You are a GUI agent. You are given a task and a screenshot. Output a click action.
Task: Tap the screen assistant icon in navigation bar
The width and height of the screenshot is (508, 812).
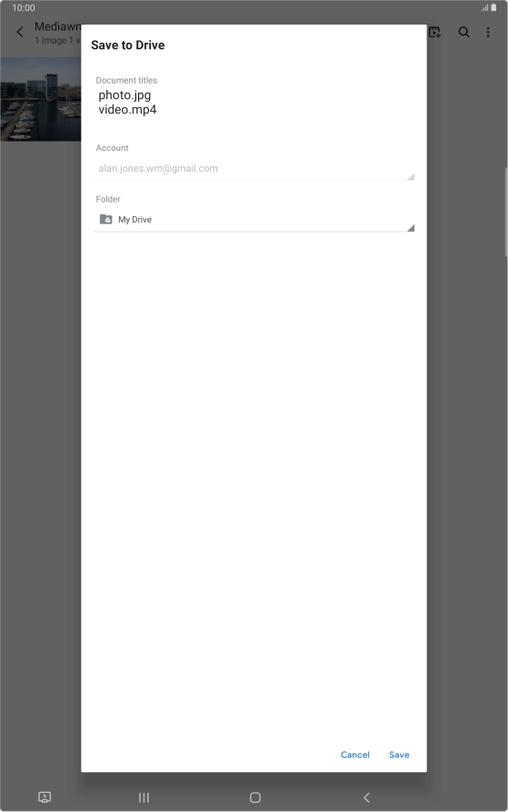45,797
